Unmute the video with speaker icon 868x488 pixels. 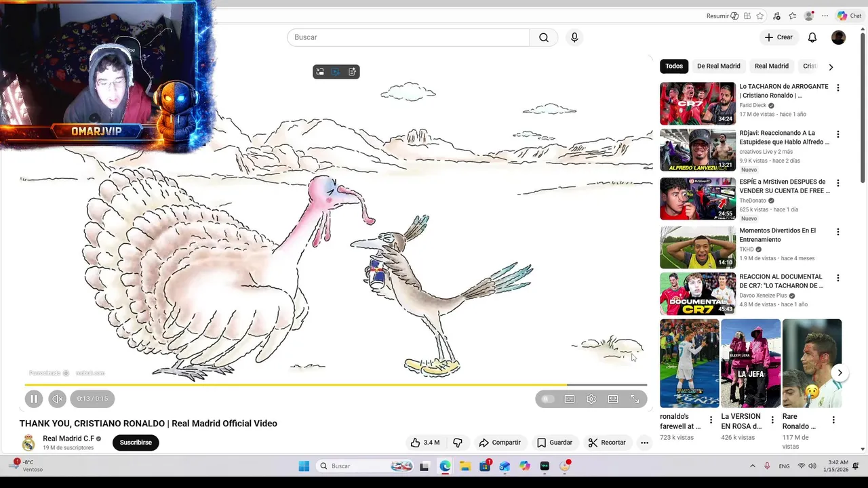coord(58,399)
